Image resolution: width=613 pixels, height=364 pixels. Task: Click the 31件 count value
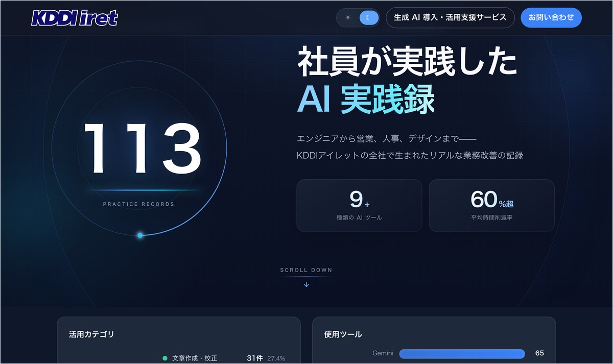coord(255,358)
